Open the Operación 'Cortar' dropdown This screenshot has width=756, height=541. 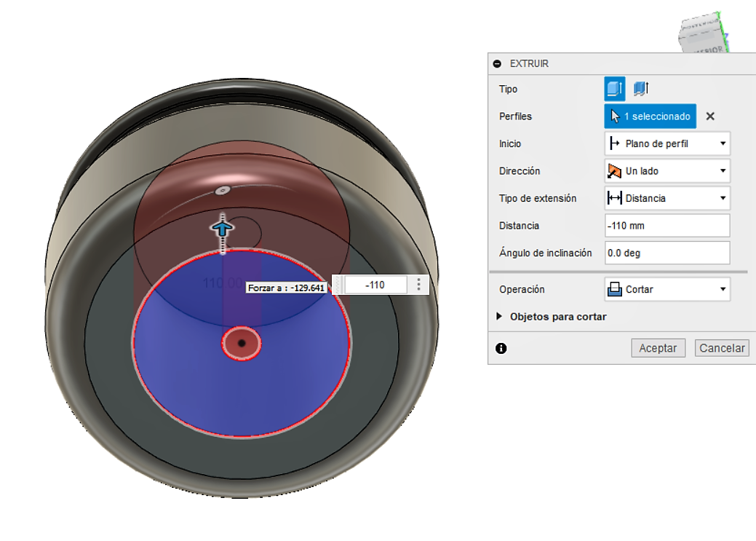[x=667, y=290]
